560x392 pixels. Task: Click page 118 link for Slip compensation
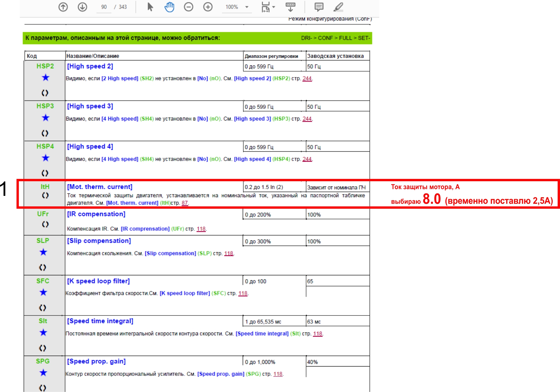pos(229,253)
